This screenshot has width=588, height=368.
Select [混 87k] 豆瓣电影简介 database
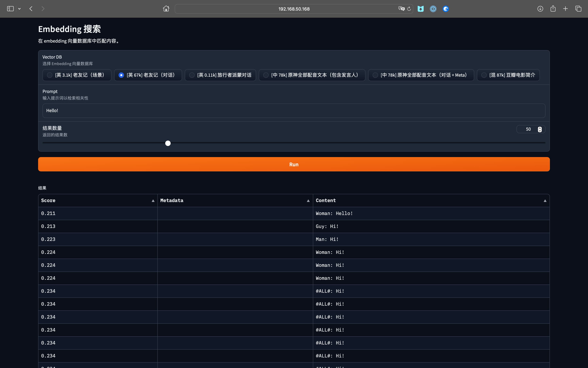[x=508, y=75]
